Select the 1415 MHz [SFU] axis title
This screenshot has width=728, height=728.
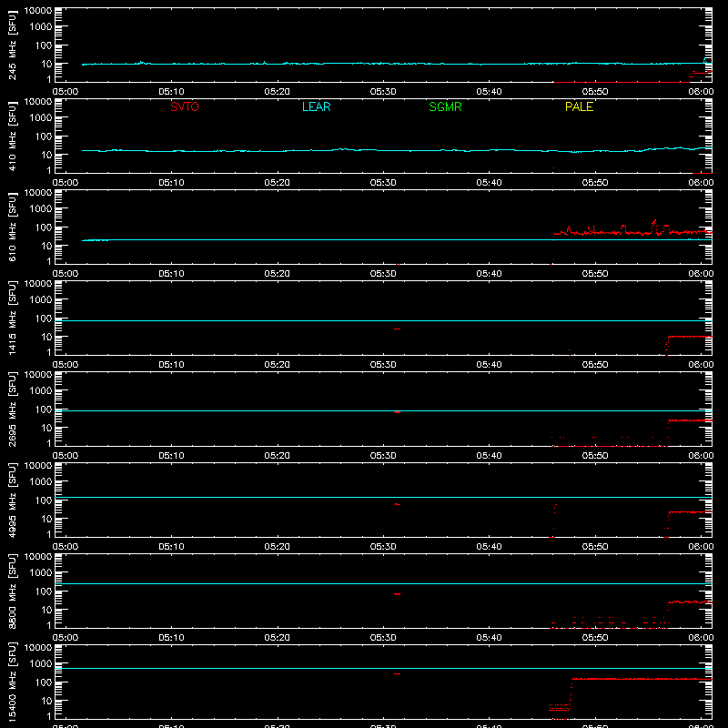(12, 318)
